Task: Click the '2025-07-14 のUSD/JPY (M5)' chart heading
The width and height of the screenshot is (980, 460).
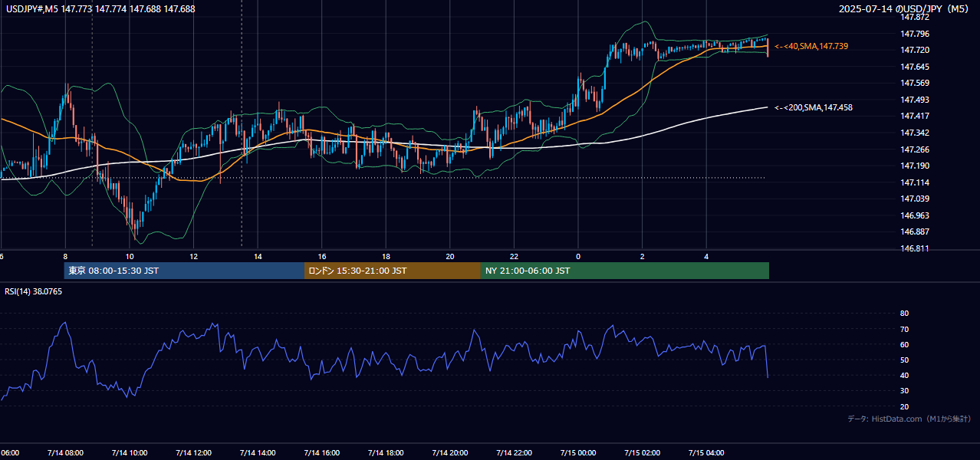Action: coord(905,9)
